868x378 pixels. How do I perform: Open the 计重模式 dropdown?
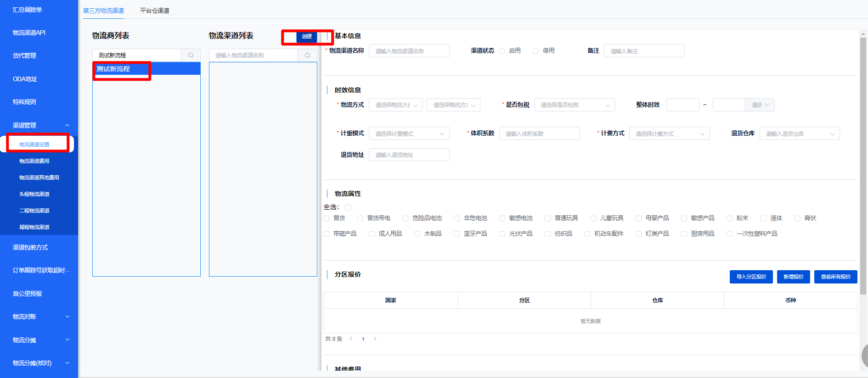409,133
